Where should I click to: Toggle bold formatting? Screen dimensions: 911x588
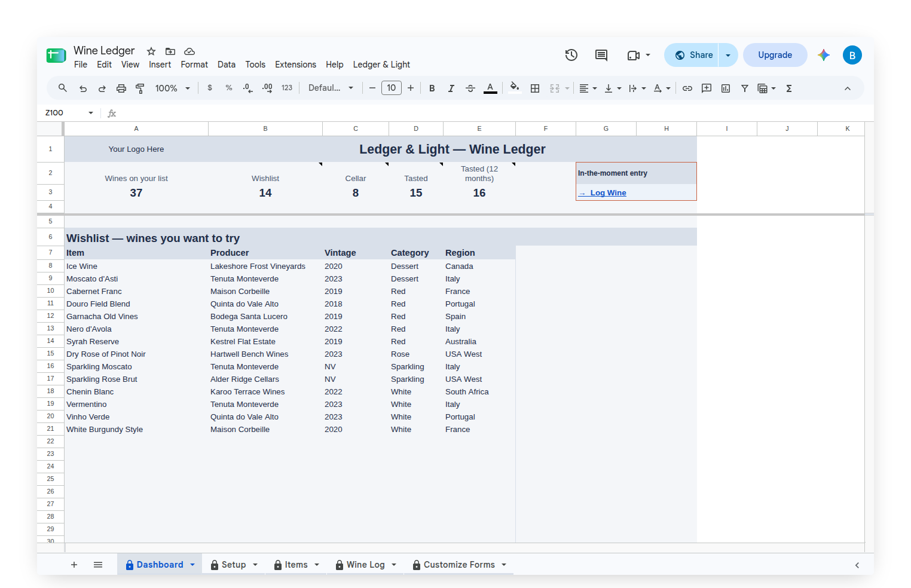432,88
